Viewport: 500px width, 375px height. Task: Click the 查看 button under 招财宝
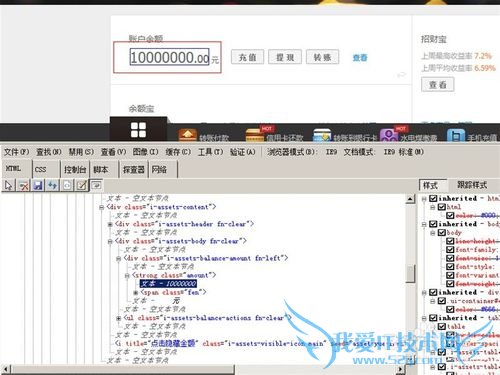tap(438, 84)
